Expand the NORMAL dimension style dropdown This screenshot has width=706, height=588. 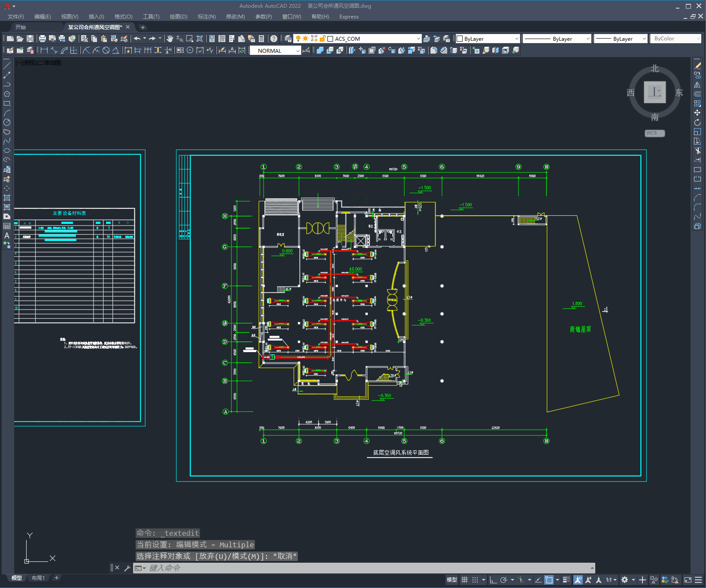tap(297, 51)
